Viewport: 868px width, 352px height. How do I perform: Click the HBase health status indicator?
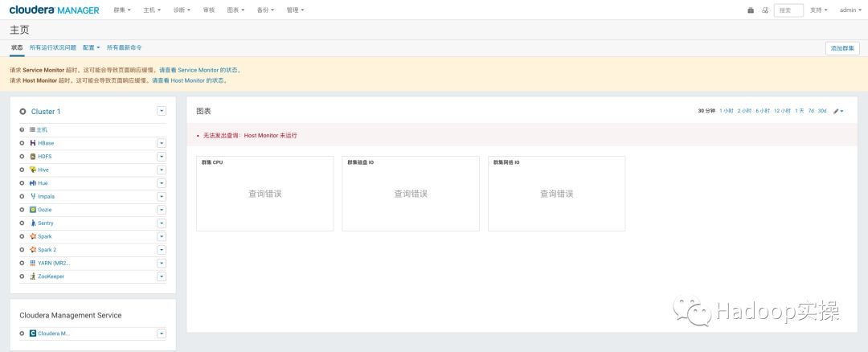click(22, 143)
